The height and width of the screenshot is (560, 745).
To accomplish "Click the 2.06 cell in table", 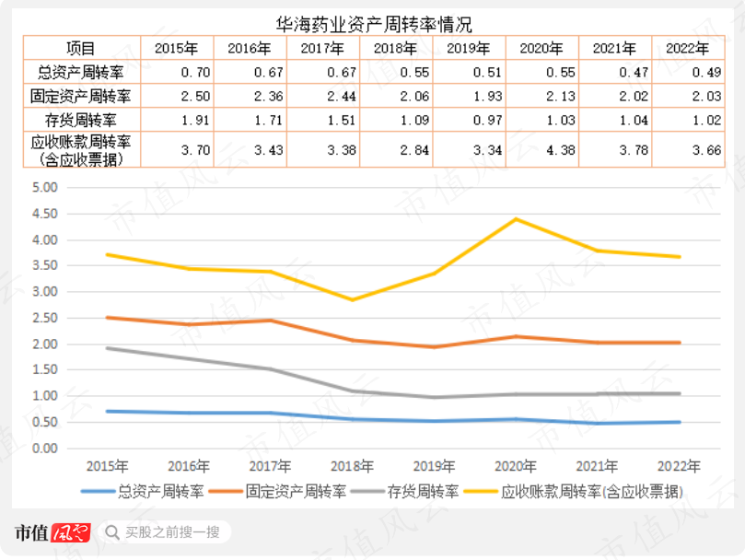I will point(396,96).
